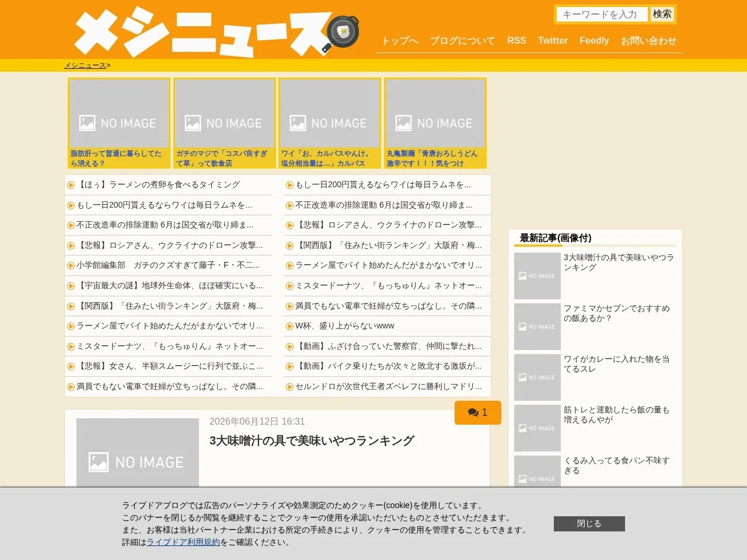The width and height of the screenshot is (747, 560).
Task: Open left column 不正改造車の排除運動 article
Action: (165, 225)
